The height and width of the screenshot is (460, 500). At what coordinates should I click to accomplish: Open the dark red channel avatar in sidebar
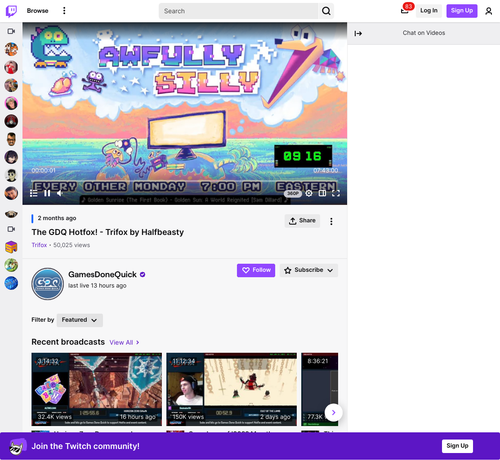point(11,121)
